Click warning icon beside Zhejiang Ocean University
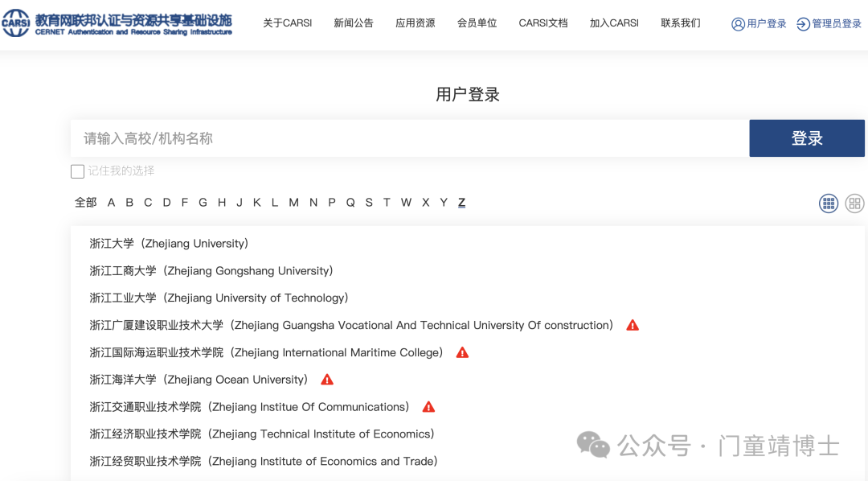This screenshot has width=868, height=481. coord(327,380)
